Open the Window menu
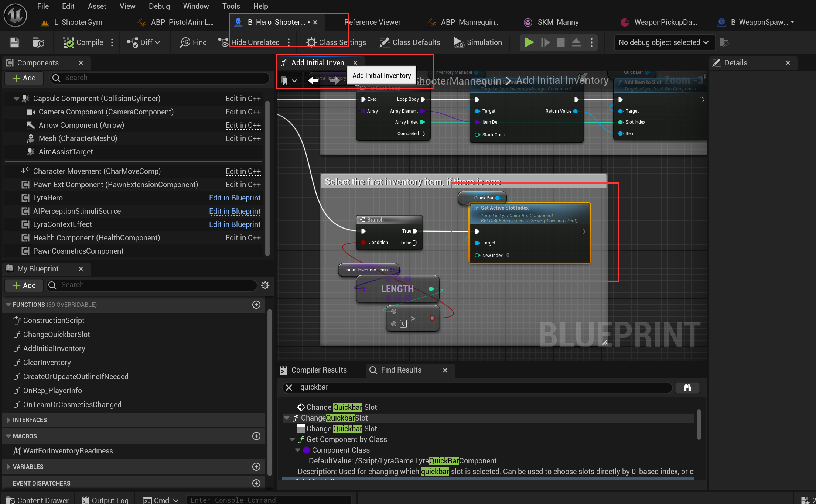 click(196, 6)
